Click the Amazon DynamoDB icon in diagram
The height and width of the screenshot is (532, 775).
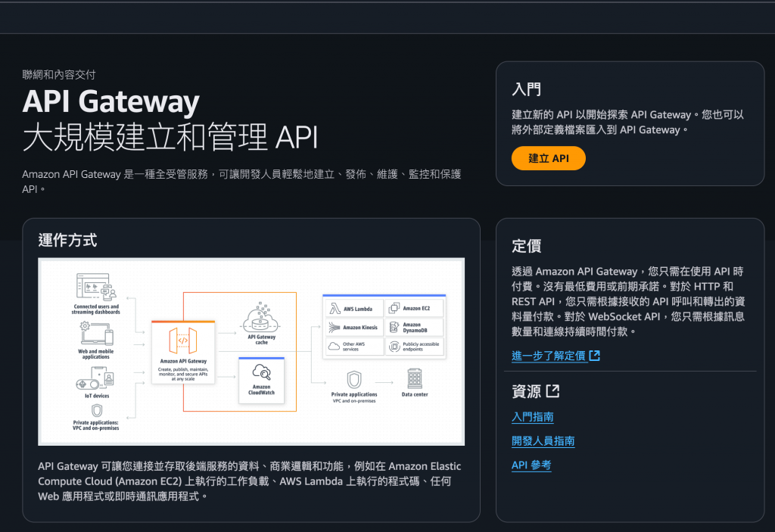394,328
